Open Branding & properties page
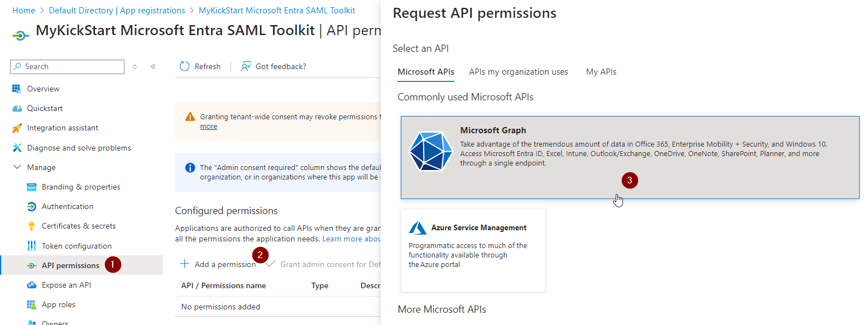Viewport: 868px width, 325px height. pos(80,187)
